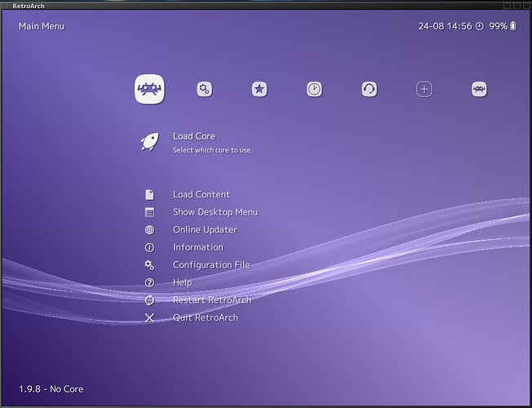Select the RetroArch Main Menu tab icon
532x408 pixels.
pos(149,89)
